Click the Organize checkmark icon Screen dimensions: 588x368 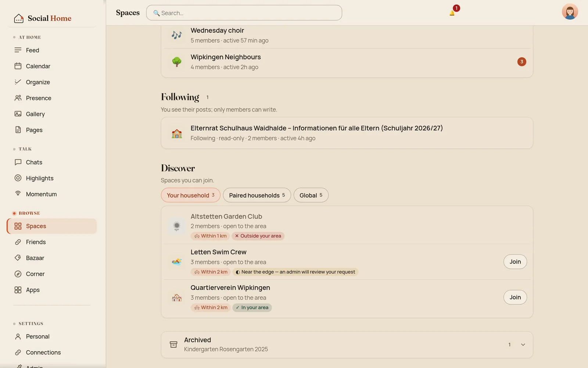tap(18, 82)
